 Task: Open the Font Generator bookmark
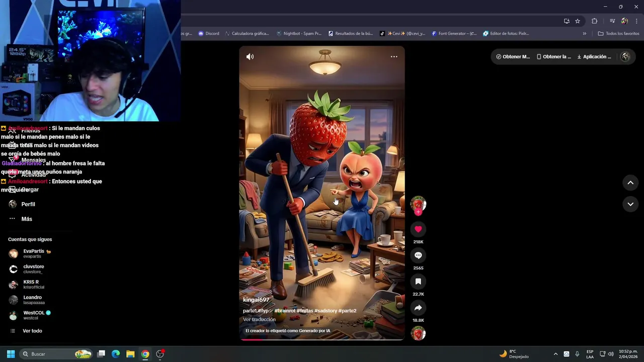454,34
